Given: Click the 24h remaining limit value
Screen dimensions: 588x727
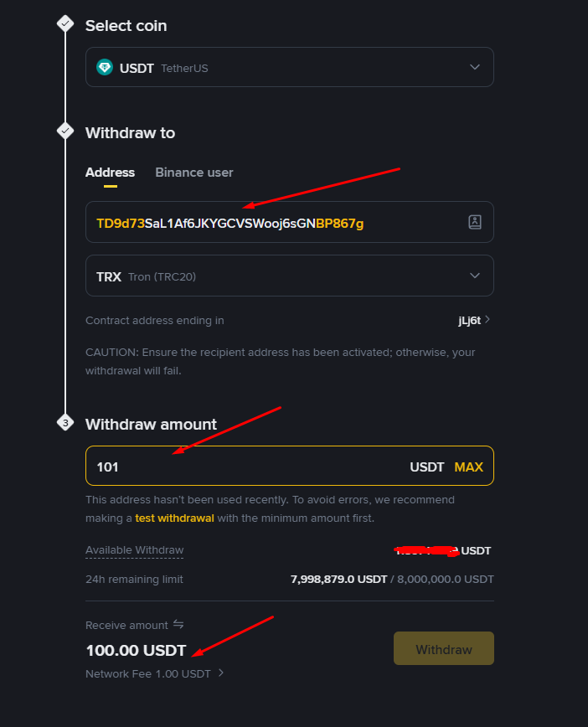Looking at the screenshot, I should (392, 580).
